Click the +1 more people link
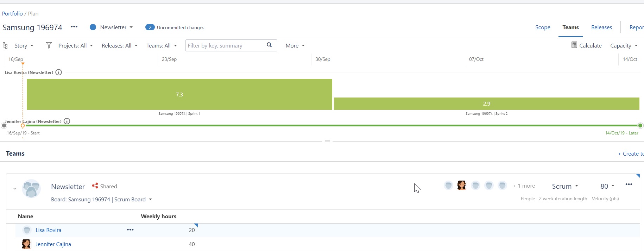The image size is (644, 251). tap(524, 186)
